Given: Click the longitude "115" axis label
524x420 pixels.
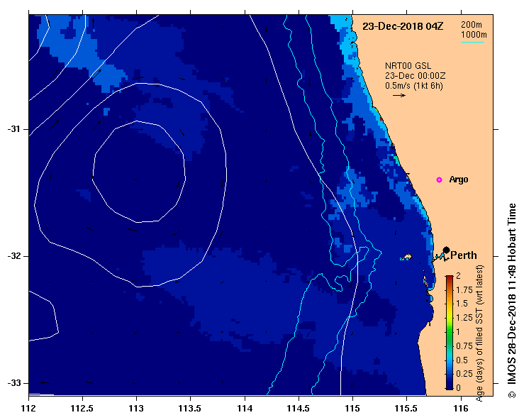Looking at the screenshot, I should (x=352, y=409).
